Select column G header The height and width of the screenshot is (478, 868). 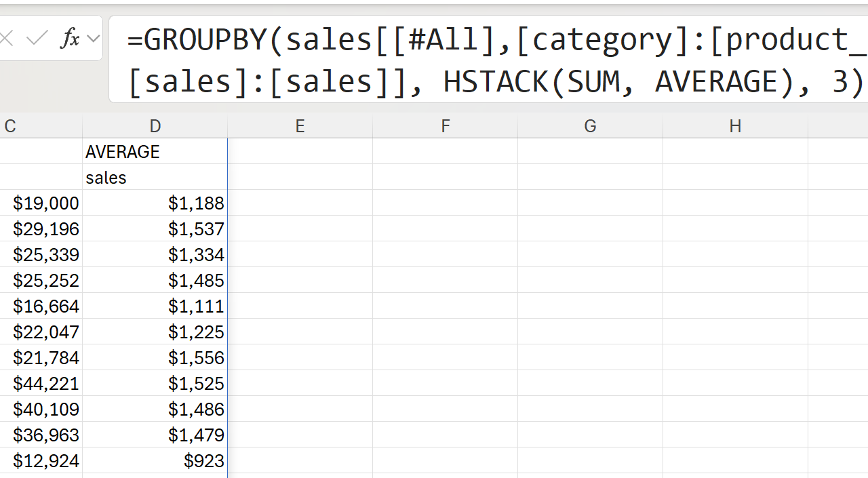pyautogui.click(x=590, y=126)
